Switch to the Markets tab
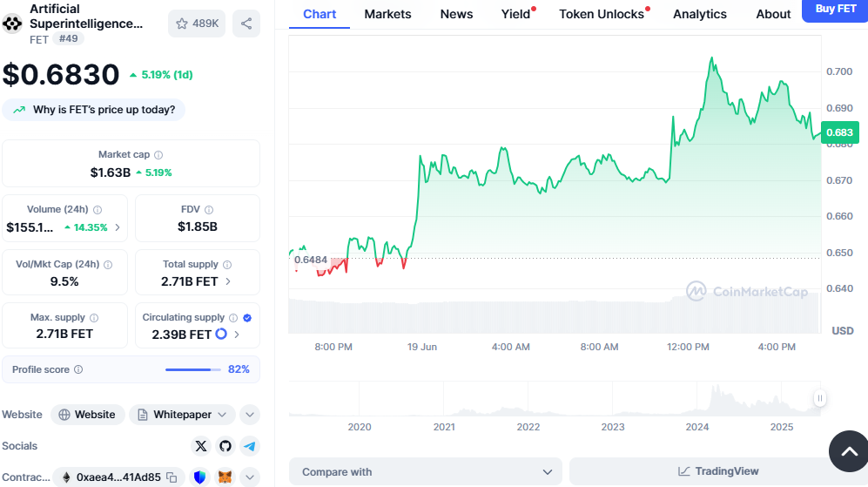The width and height of the screenshot is (868, 487). (x=387, y=14)
